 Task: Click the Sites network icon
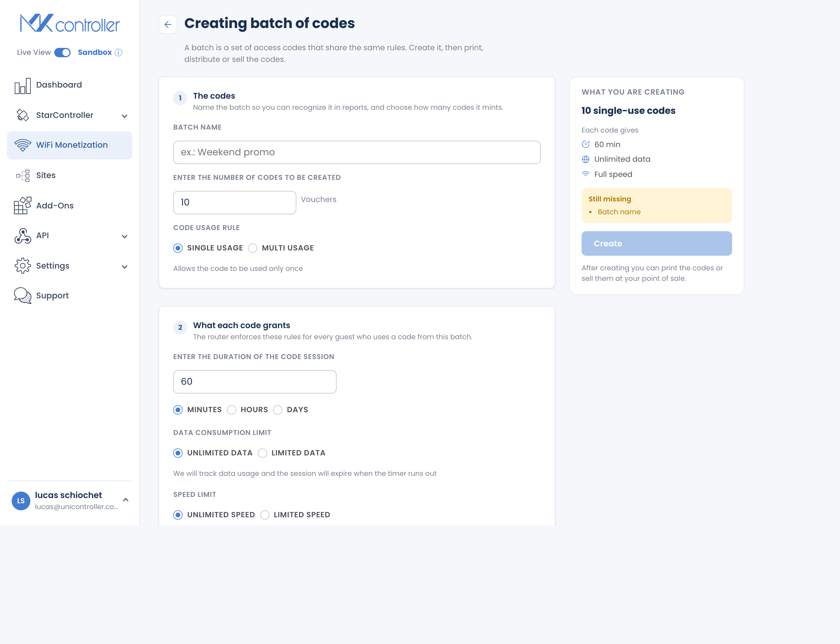(x=22, y=175)
